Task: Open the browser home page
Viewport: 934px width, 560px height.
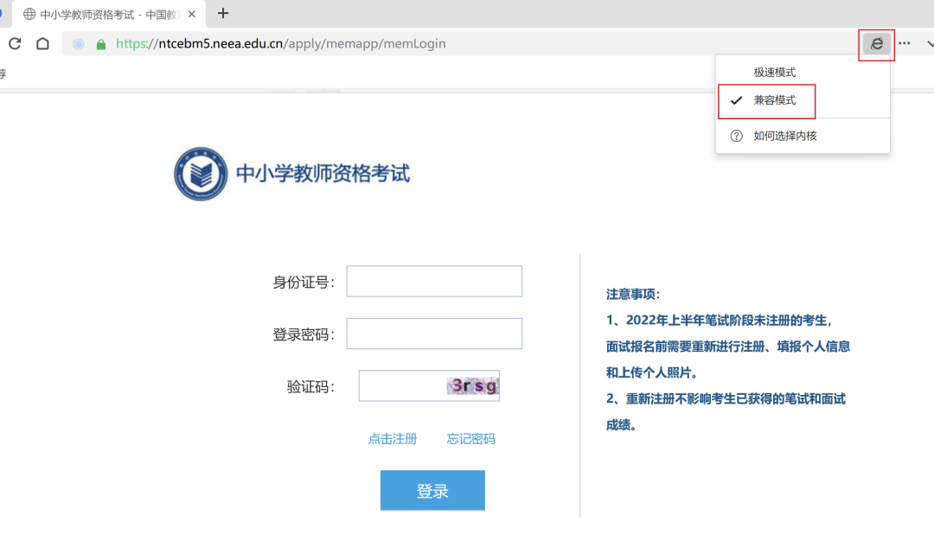Action: 42,43
